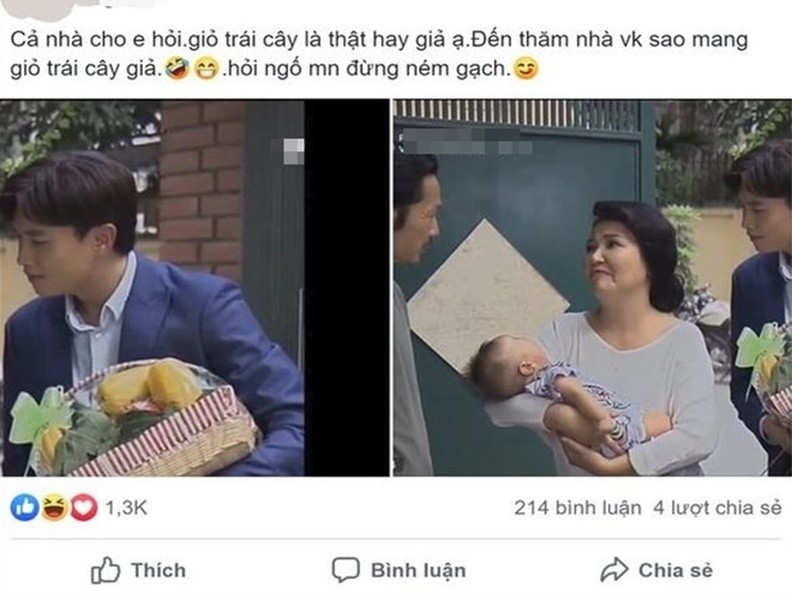Screen dimensions: 792x600
Task: Click the blue Like reaction icon
Action: (24, 508)
